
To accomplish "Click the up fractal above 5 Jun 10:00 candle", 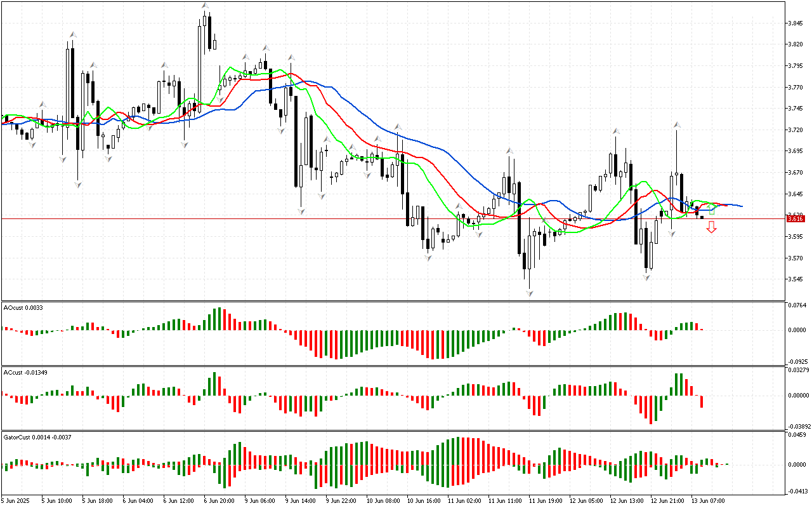I will (x=72, y=34).
